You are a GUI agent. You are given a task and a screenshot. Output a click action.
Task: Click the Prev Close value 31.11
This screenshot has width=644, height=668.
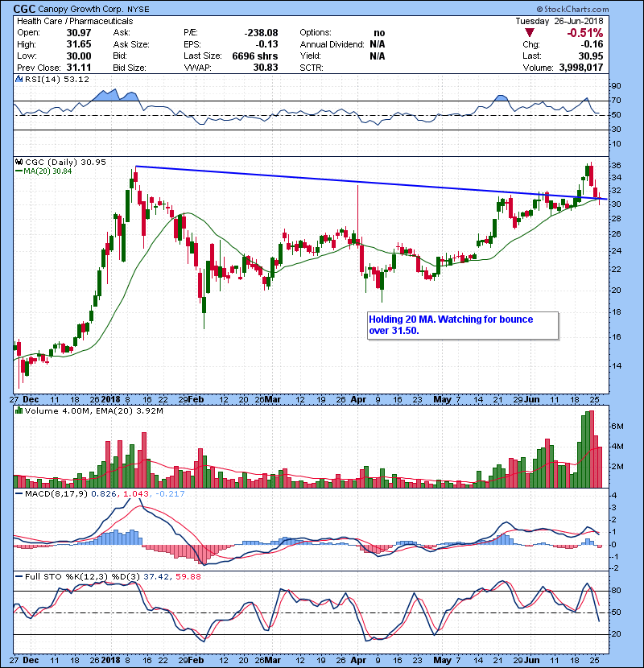79,68
